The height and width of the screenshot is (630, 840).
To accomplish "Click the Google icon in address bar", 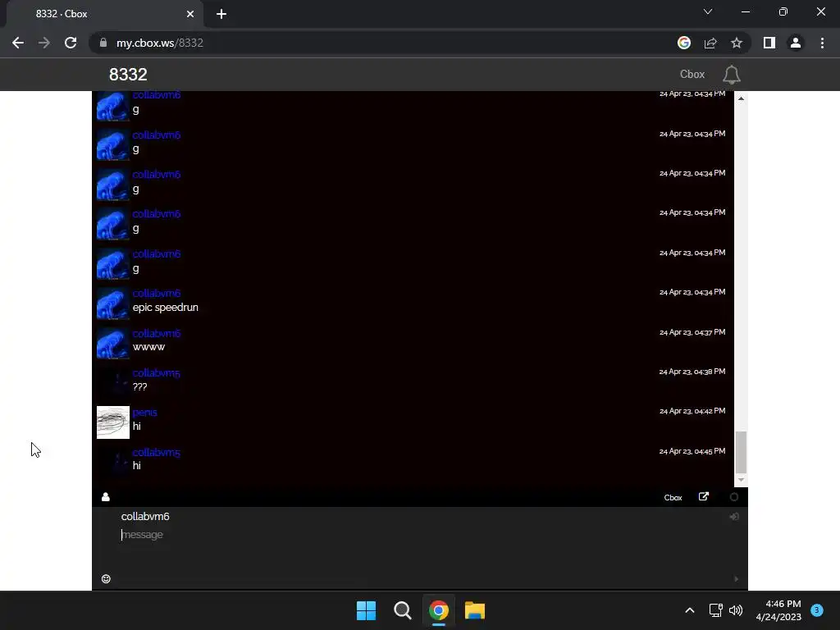I will click(x=683, y=43).
